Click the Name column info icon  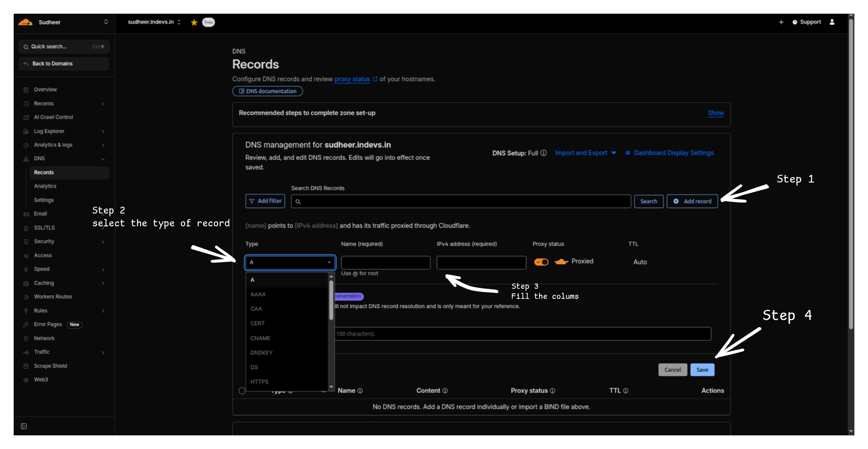[x=360, y=391]
